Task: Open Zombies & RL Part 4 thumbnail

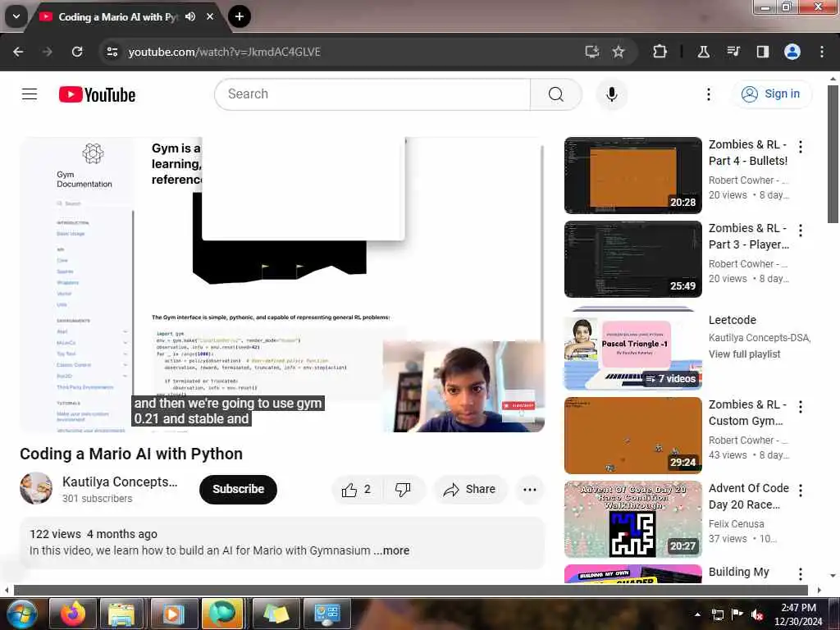Action: click(x=632, y=176)
